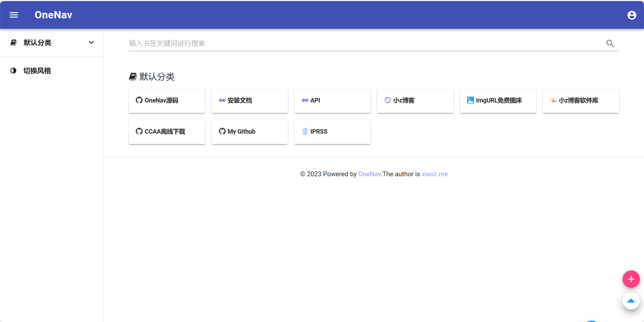Click the pink add bookmark button

tap(631, 279)
